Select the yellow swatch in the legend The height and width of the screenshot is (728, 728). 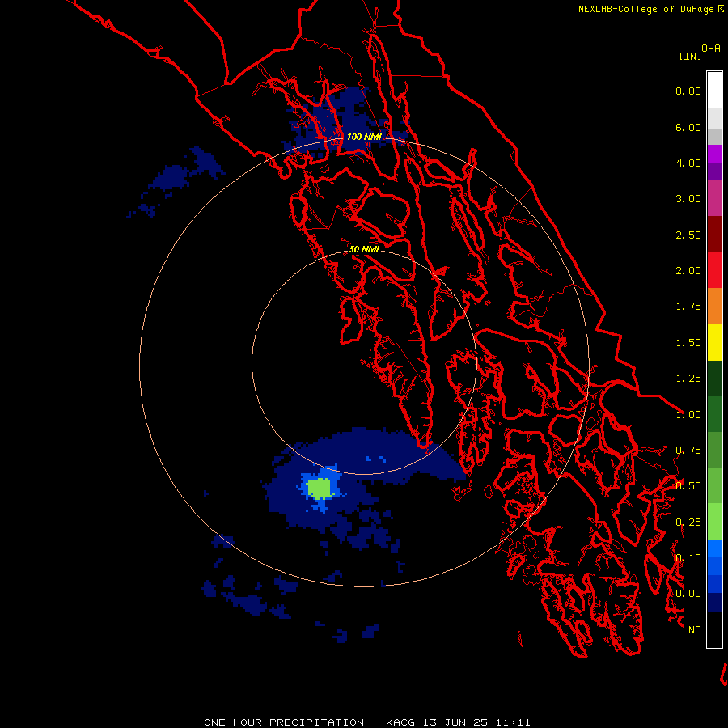pyautogui.click(x=714, y=343)
